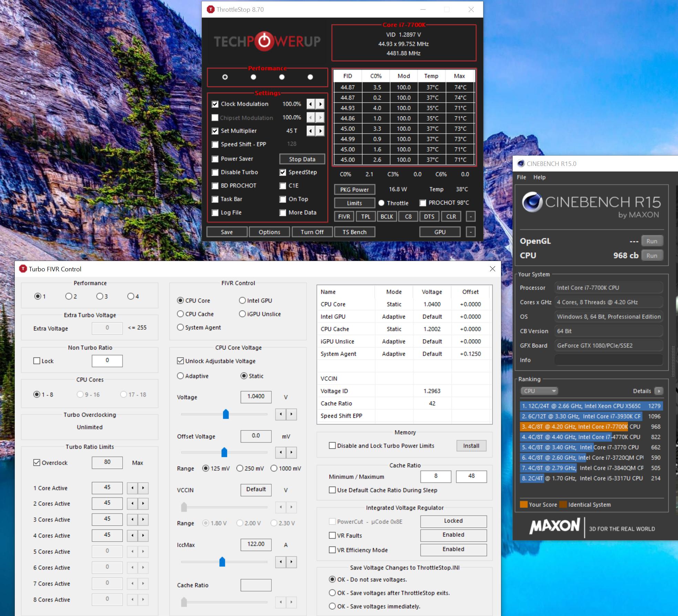Open the File menu in Cinebench
The height and width of the screenshot is (616, 678).
coord(521,177)
